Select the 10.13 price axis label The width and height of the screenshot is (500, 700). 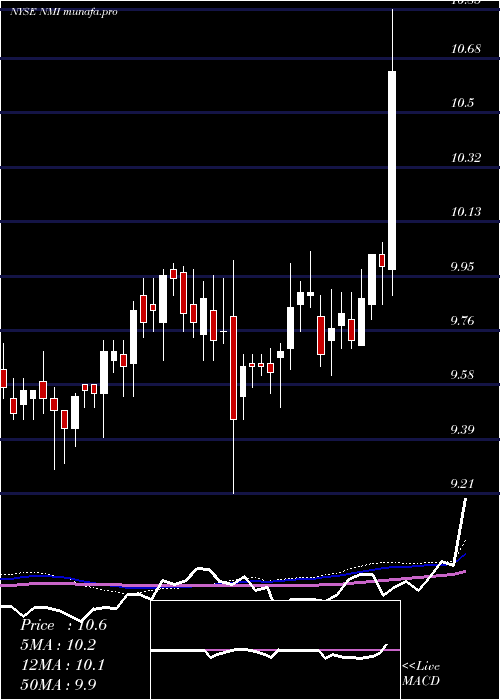point(466,211)
